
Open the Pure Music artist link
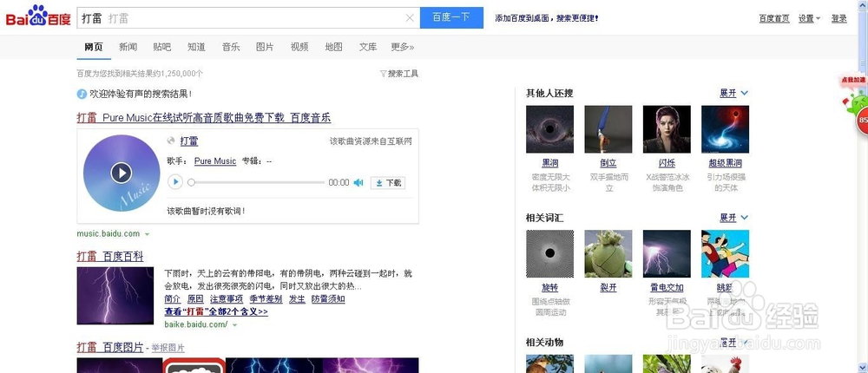coord(215,161)
